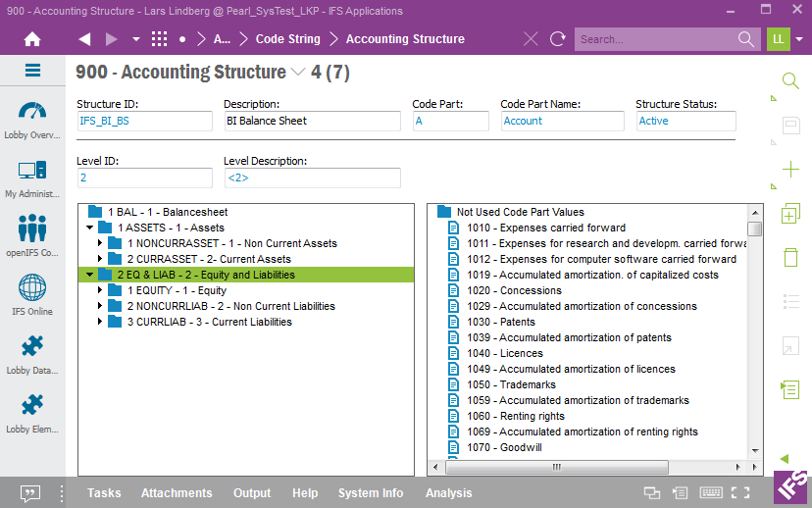Image resolution: width=812 pixels, height=508 pixels.
Task: Select 1070 - Goodwill in the list
Action: click(506, 447)
